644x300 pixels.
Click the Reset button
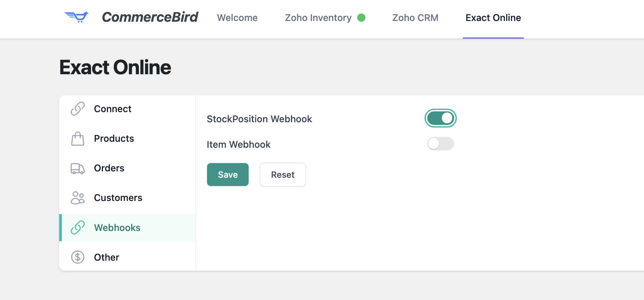(x=283, y=174)
